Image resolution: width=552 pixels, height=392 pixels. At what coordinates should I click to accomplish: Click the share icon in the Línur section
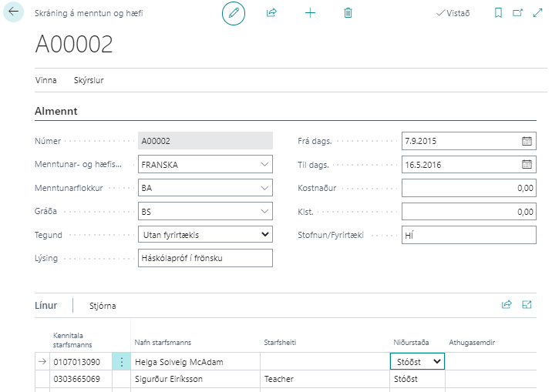coord(507,305)
